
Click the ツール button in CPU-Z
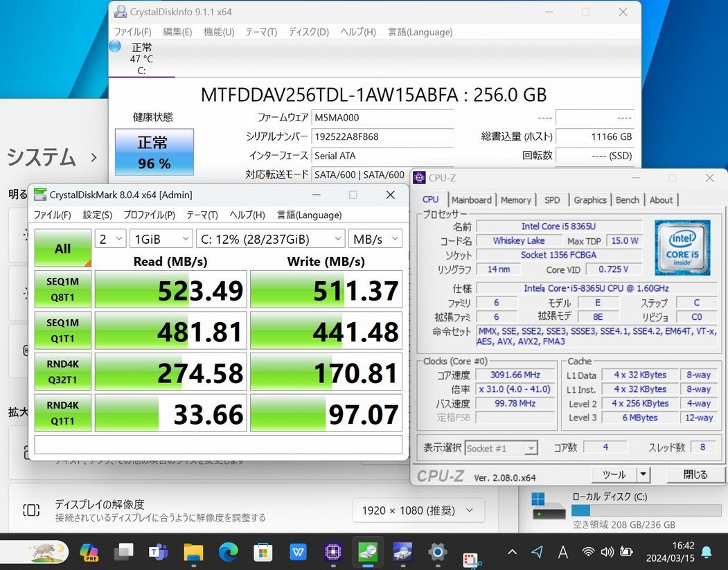pyautogui.click(x=614, y=474)
